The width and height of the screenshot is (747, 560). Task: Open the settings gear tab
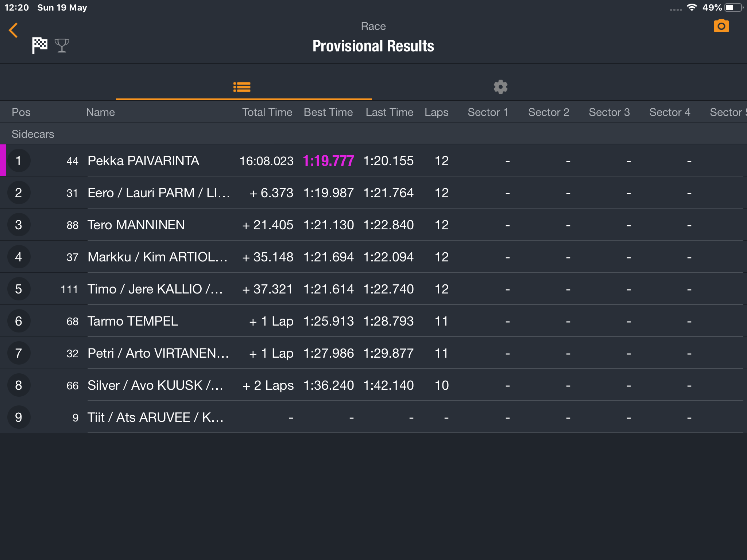pyautogui.click(x=500, y=87)
